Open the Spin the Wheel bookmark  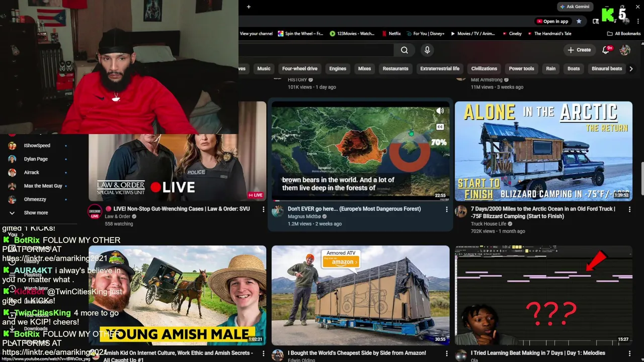click(x=300, y=34)
